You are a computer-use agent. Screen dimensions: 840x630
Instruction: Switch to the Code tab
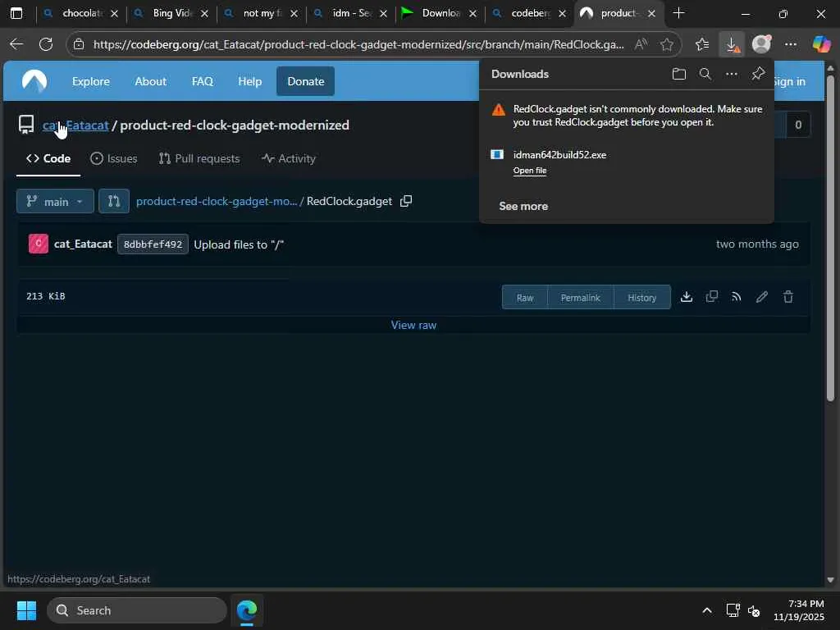48,158
